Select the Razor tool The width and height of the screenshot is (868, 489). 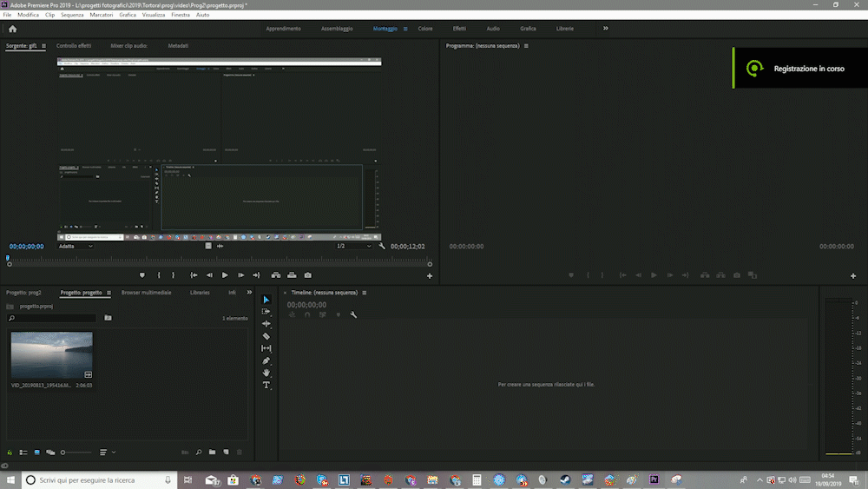pyautogui.click(x=266, y=336)
